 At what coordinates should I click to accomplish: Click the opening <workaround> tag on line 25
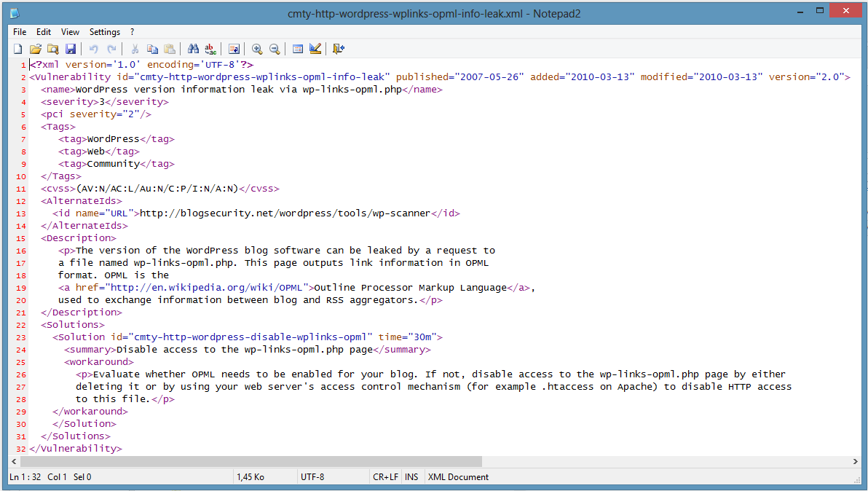tap(99, 362)
